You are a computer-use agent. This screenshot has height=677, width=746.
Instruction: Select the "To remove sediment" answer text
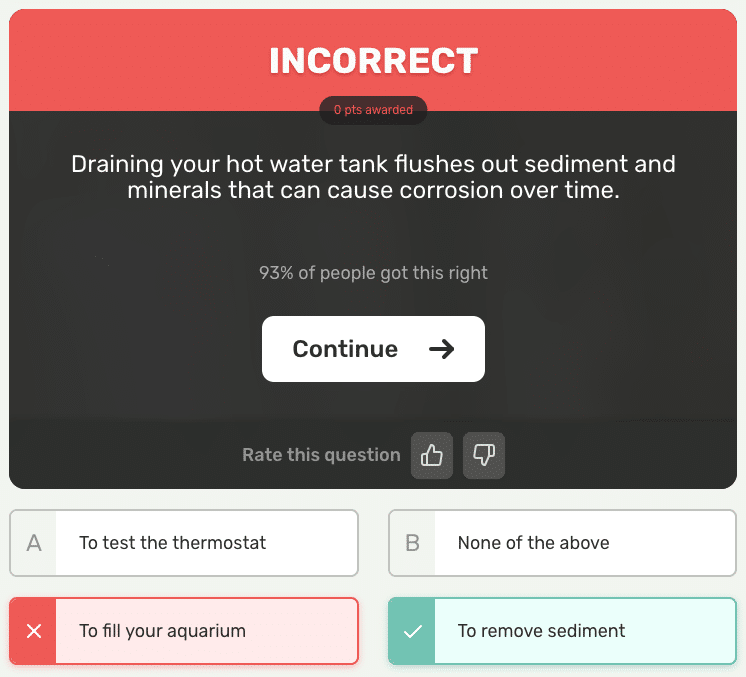point(541,631)
